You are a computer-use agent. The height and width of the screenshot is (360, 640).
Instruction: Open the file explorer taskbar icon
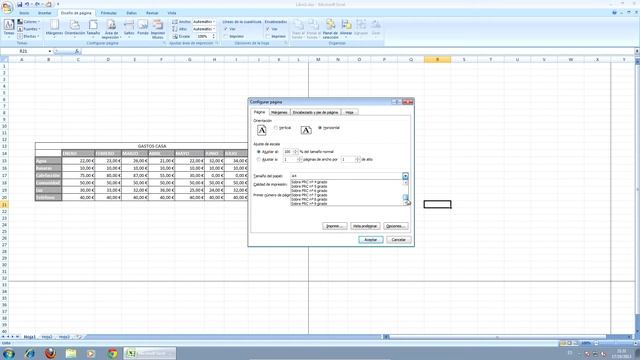tap(71, 353)
